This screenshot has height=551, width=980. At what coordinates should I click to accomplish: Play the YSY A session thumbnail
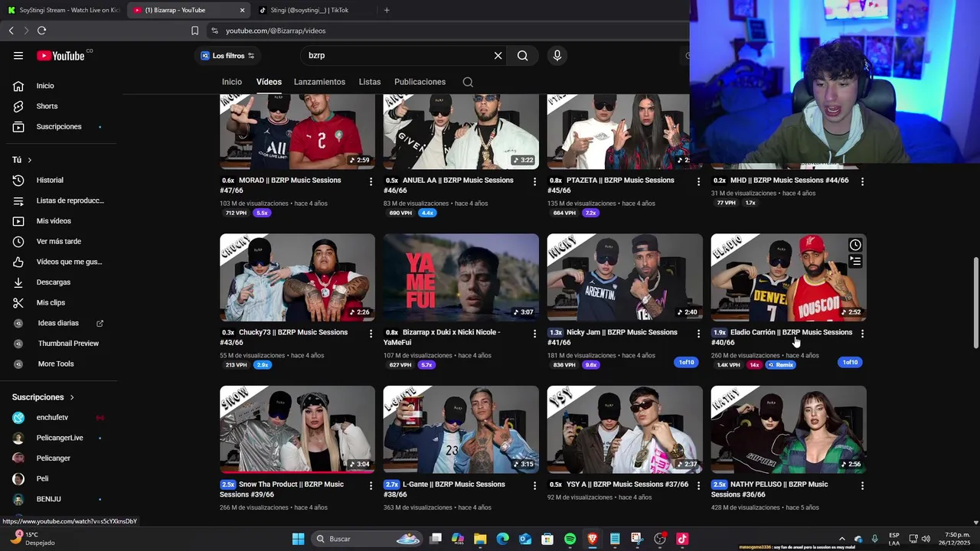625,429
